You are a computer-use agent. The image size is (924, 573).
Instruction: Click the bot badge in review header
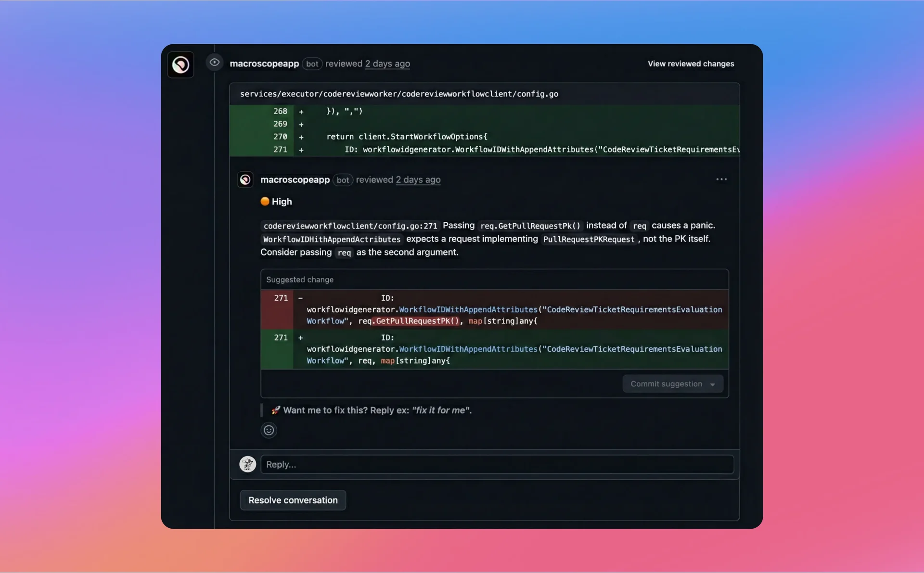(x=312, y=64)
